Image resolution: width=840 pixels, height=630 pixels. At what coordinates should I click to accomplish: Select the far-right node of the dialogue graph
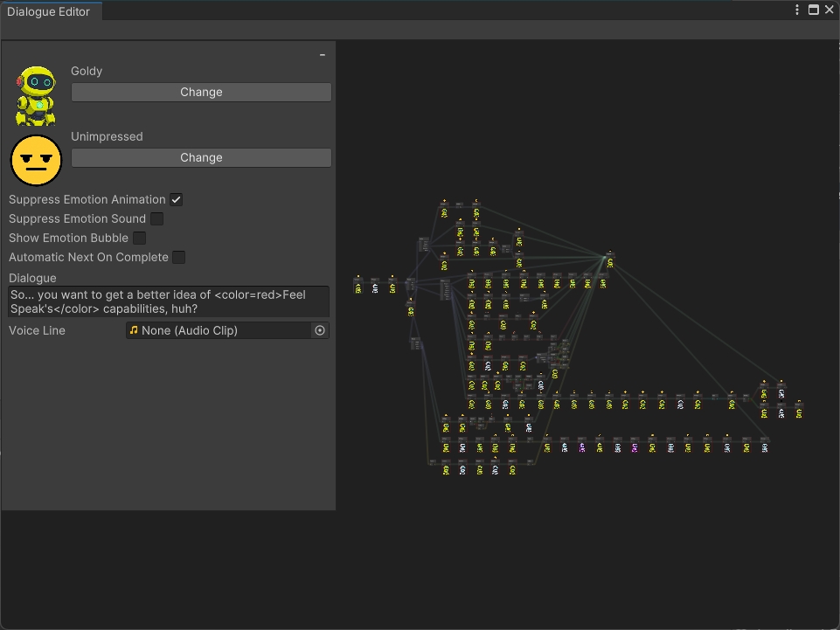tap(798, 412)
